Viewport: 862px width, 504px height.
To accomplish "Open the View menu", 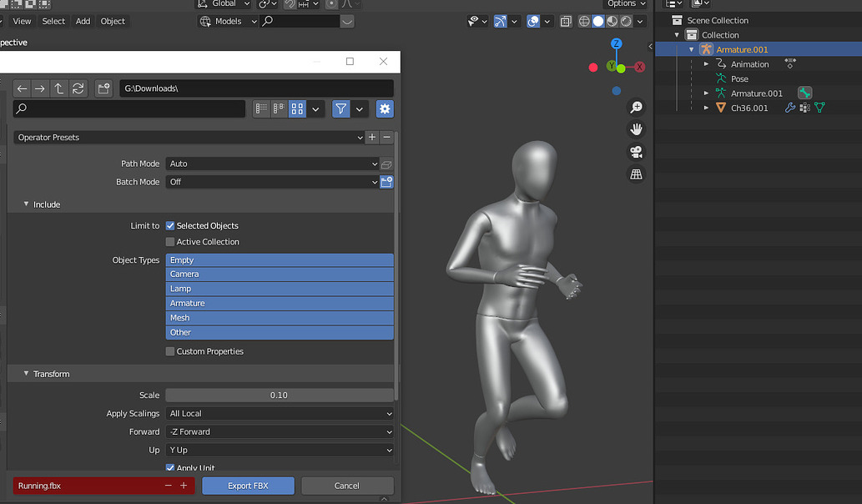I will point(22,22).
